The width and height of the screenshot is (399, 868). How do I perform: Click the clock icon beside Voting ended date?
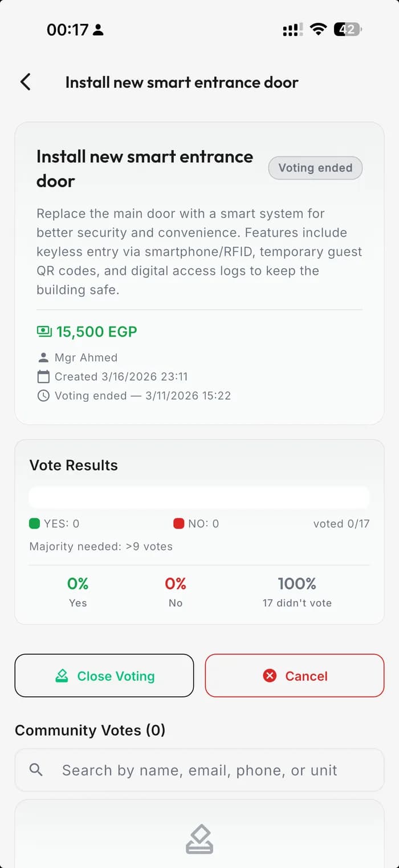pyautogui.click(x=43, y=395)
